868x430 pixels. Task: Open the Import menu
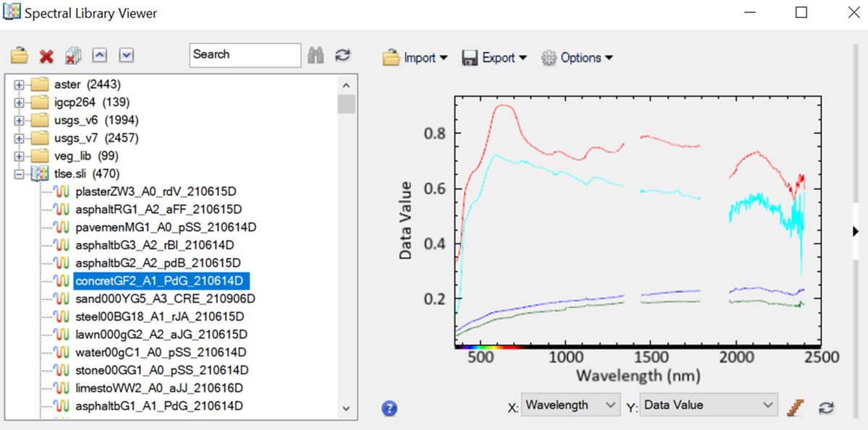(415, 58)
